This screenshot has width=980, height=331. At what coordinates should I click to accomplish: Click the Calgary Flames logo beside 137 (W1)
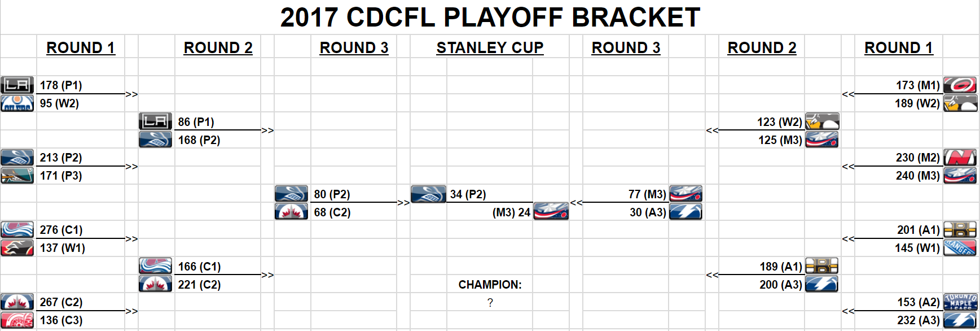17,248
